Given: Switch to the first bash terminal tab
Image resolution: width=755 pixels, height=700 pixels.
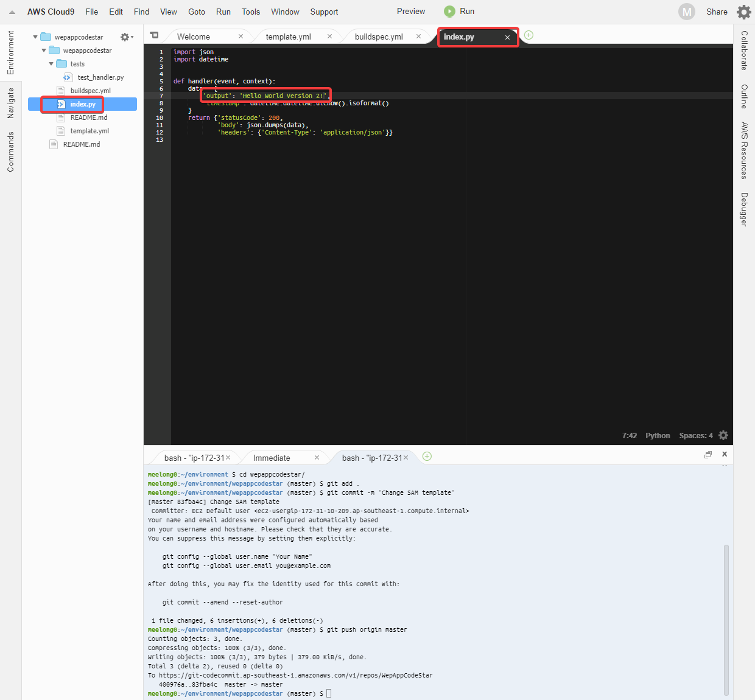Looking at the screenshot, I should [x=194, y=458].
